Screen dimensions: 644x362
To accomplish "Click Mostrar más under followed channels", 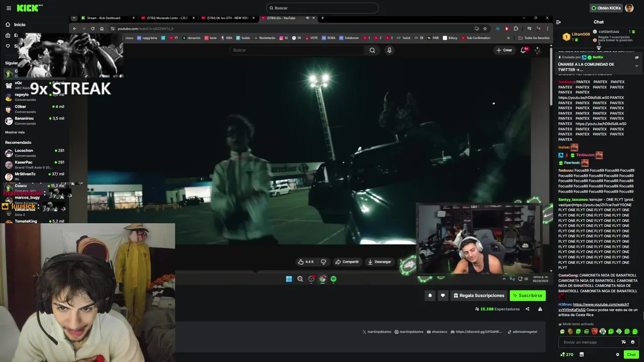I will coord(15,132).
